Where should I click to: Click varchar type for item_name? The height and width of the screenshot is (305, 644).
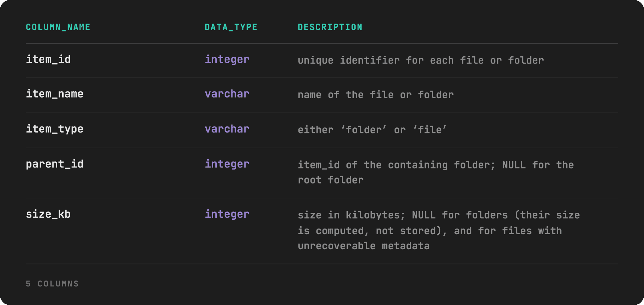point(227,94)
